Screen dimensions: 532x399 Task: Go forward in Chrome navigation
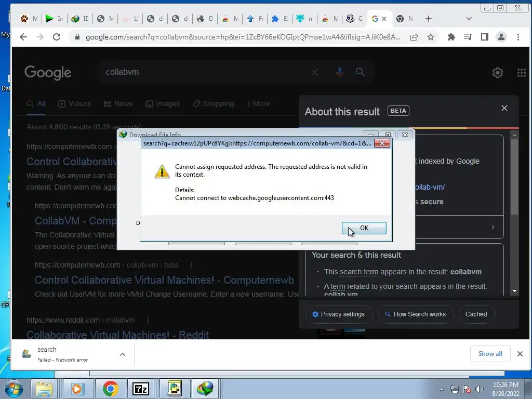click(x=40, y=37)
